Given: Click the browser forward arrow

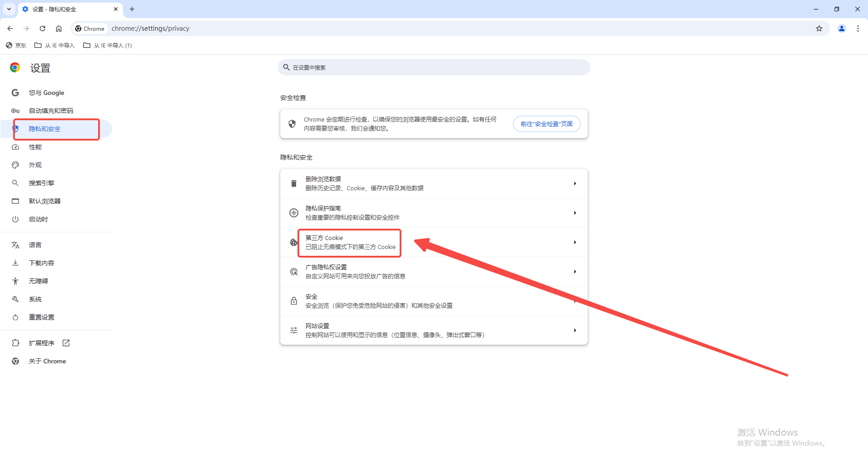Looking at the screenshot, I should (x=26, y=28).
